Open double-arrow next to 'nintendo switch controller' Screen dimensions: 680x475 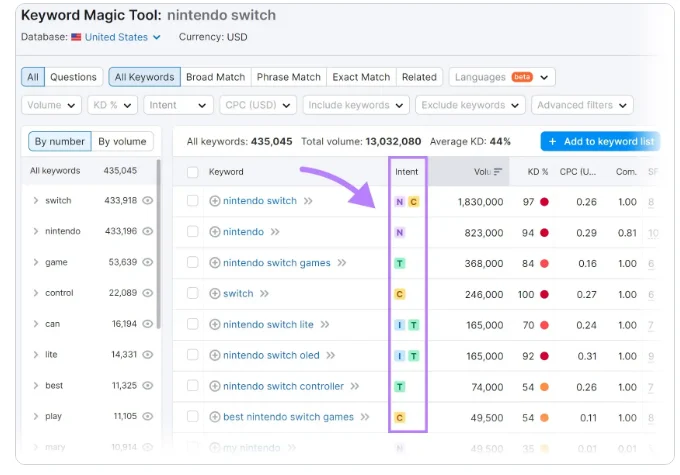(x=355, y=386)
